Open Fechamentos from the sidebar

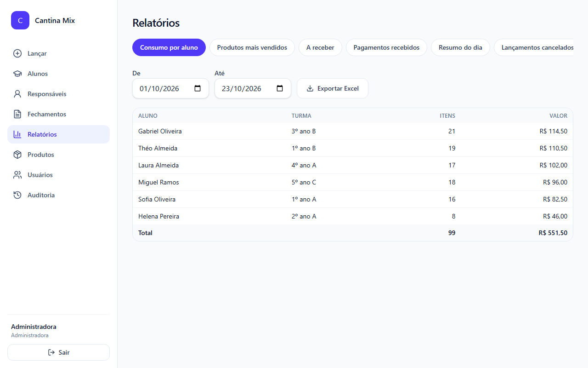click(x=58, y=114)
